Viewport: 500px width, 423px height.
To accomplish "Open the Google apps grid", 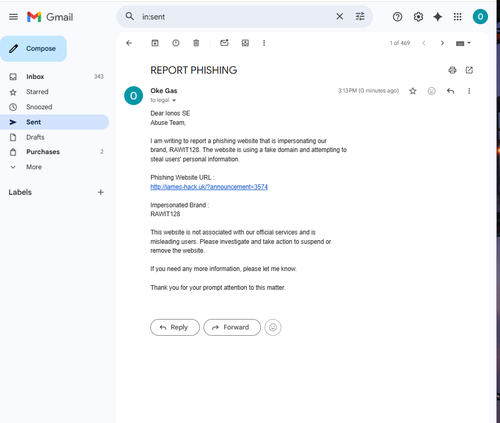I will pyautogui.click(x=458, y=17).
